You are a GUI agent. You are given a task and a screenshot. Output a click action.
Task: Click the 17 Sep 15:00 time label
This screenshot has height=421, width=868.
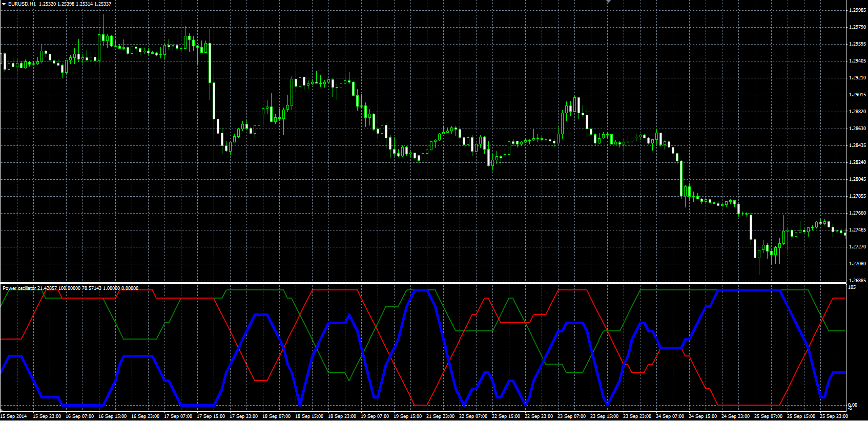click(211, 416)
